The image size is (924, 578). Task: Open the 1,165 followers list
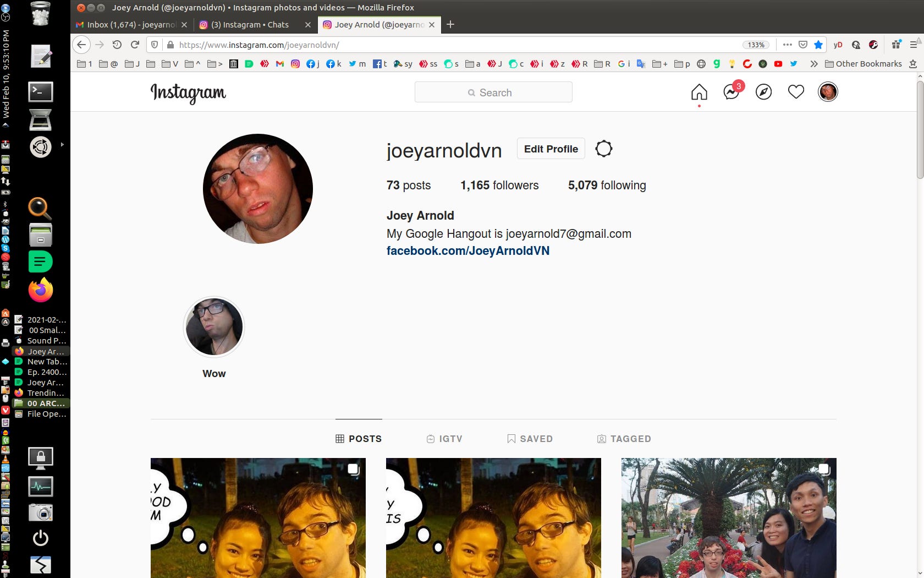point(499,186)
